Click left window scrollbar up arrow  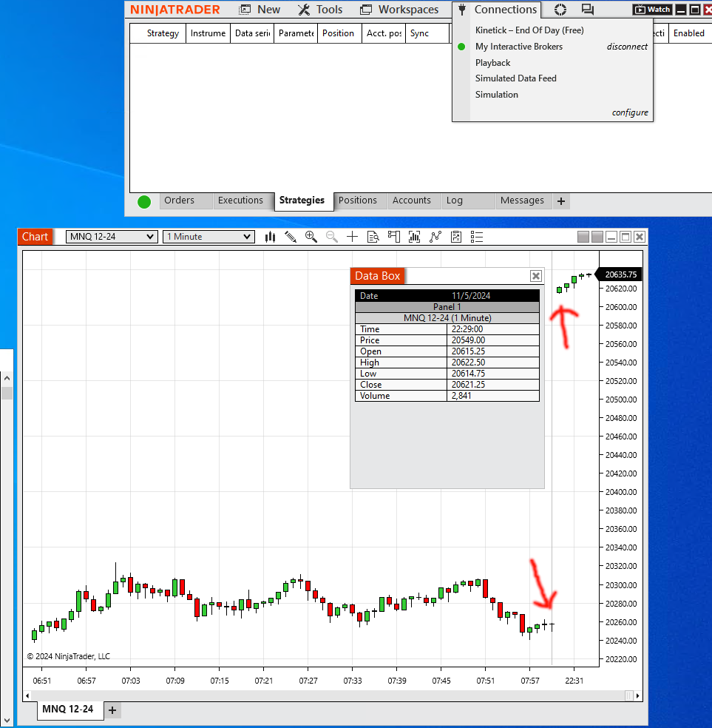[x=7, y=378]
